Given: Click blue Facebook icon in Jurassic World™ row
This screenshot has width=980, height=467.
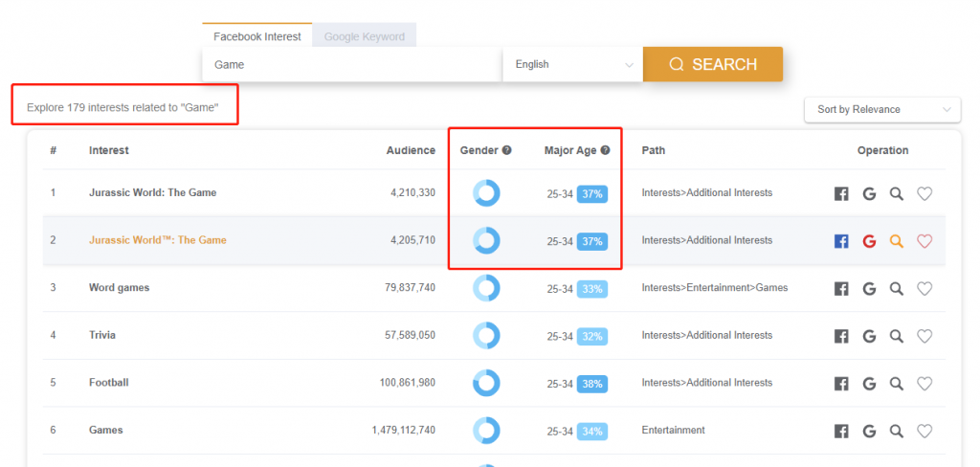Looking at the screenshot, I should click(x=841, y=241).
